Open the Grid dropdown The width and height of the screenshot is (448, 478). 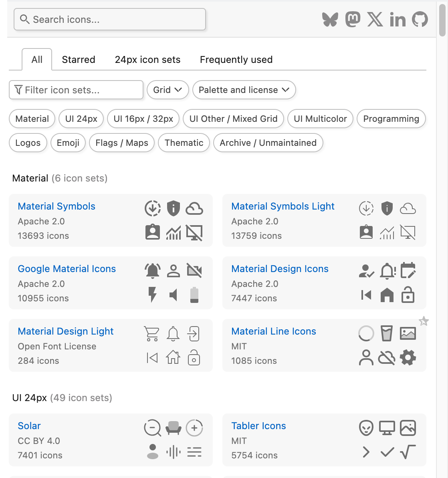[x=167, y=90]
